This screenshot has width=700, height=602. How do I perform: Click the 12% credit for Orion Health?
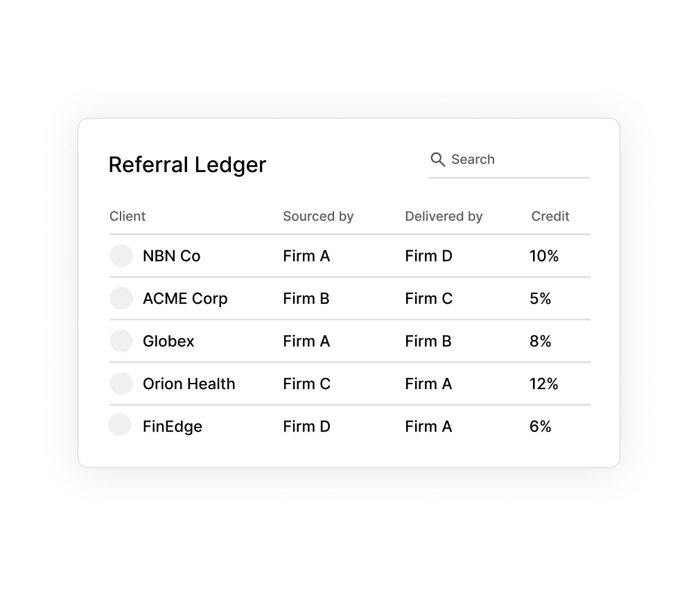pos(543,384)
